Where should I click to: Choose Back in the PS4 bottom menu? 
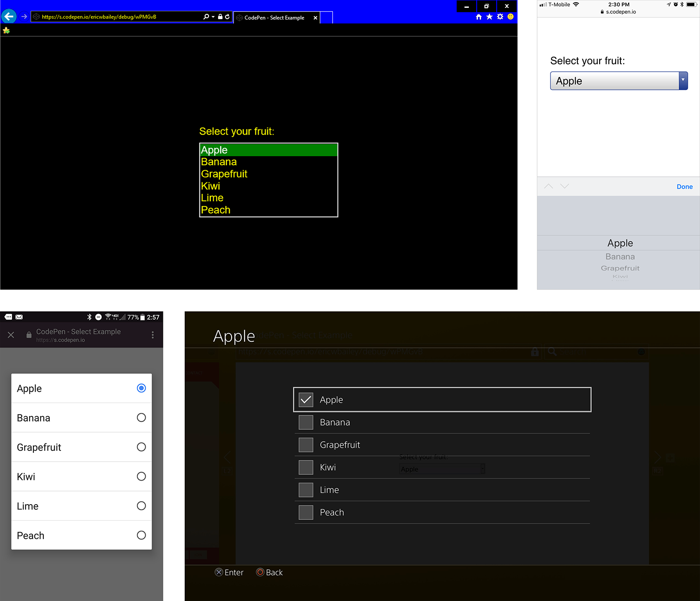(x=269, y=572)
